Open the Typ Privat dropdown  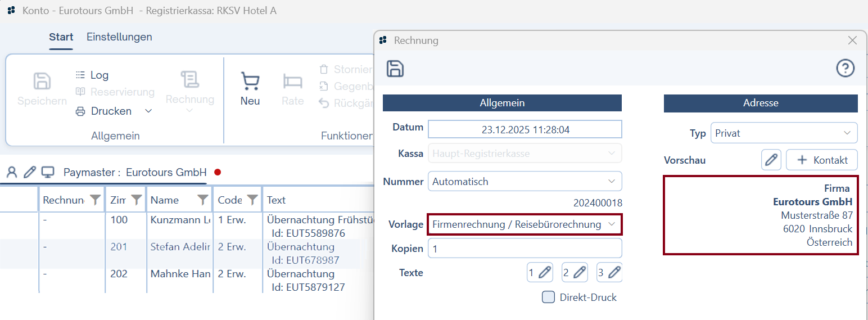pyautogui.click(x=784, y=133)
